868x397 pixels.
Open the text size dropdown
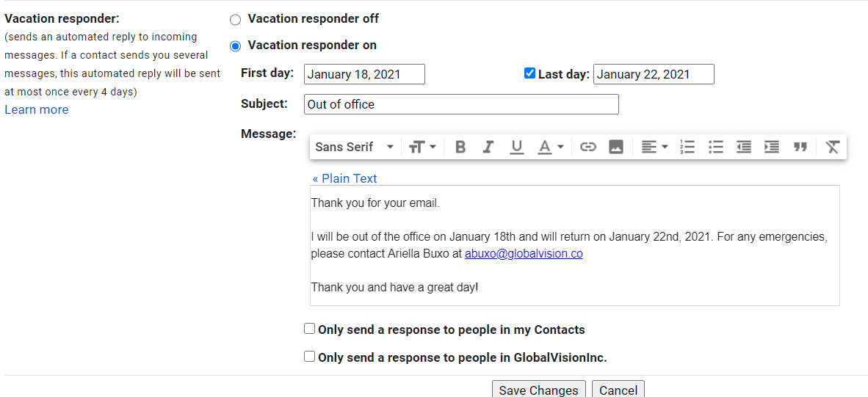click(422, 147)
